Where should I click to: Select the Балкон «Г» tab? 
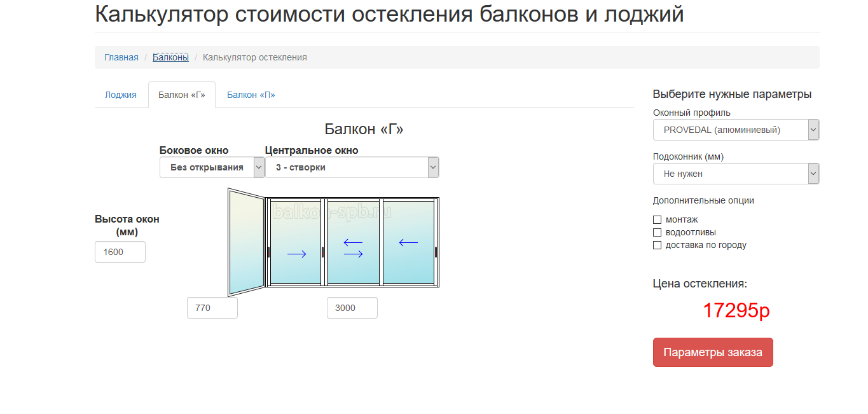pos(181,94)
